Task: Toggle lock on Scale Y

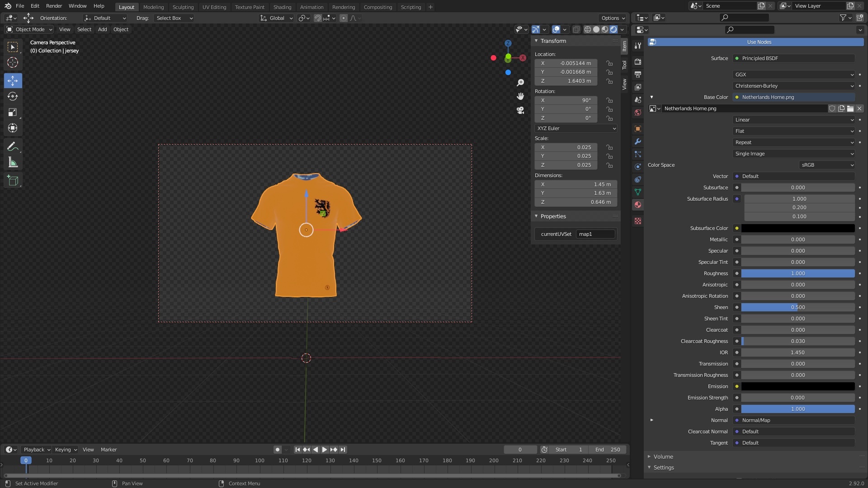Action: 609,156
